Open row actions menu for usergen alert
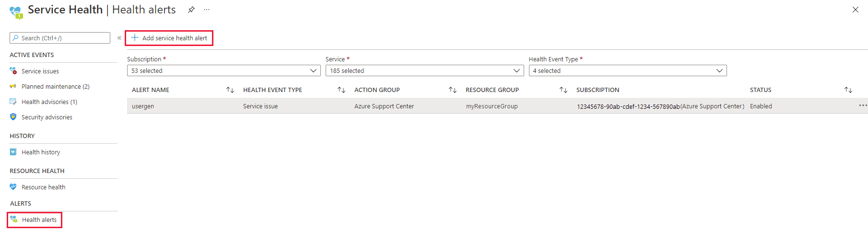868x232 pixels. [863, 105]
